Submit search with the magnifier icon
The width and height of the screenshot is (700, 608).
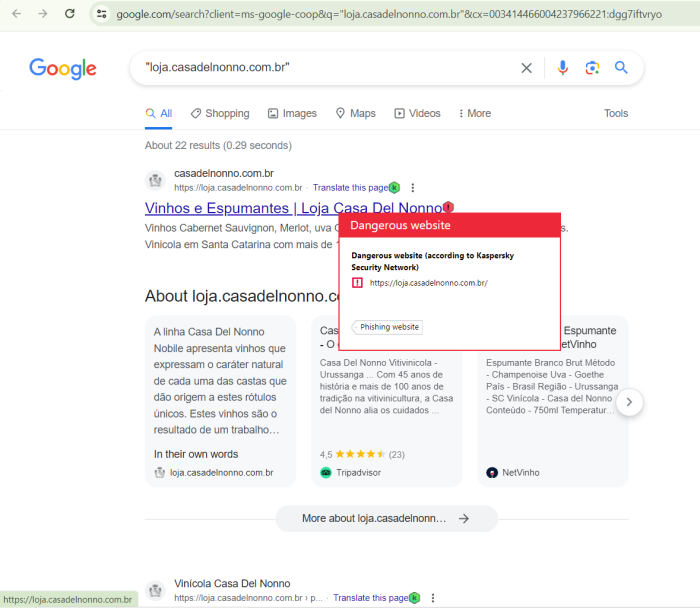click(x=621, y=67)
